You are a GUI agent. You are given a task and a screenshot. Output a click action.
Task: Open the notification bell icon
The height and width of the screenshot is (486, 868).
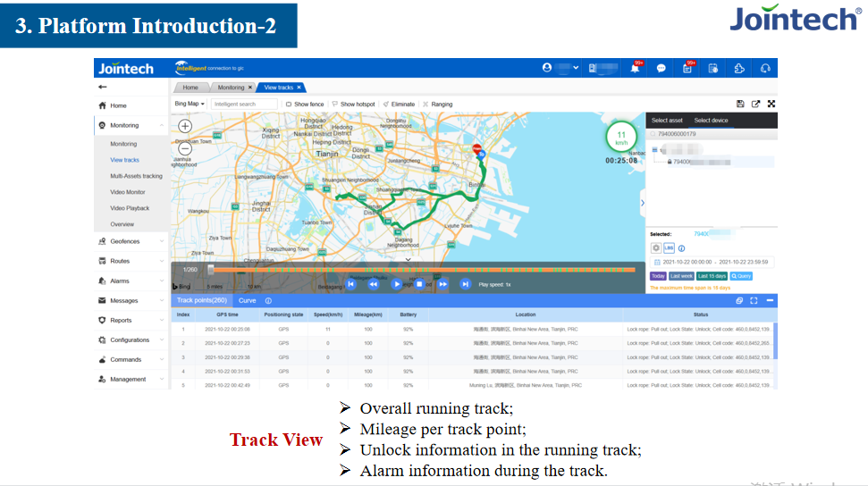[x=635, y=69]
